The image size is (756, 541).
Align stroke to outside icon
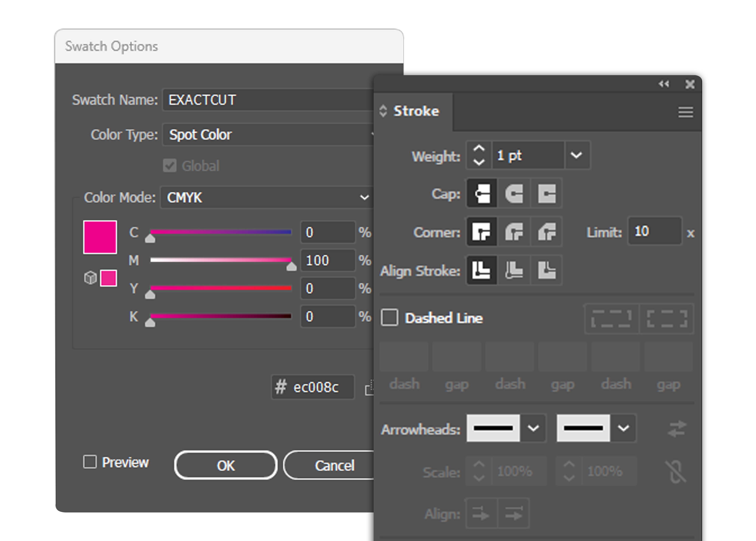click(x=547, y=270)
